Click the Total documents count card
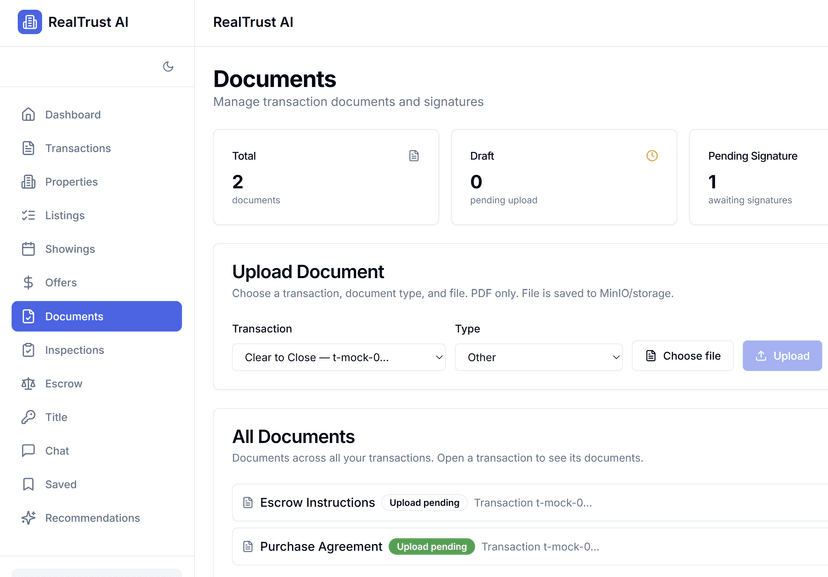The image size is (828, 577). click(x=324, y=178)
